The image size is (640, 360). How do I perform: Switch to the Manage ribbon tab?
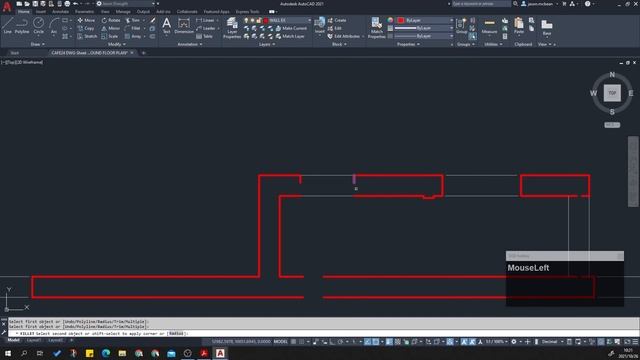123,12
